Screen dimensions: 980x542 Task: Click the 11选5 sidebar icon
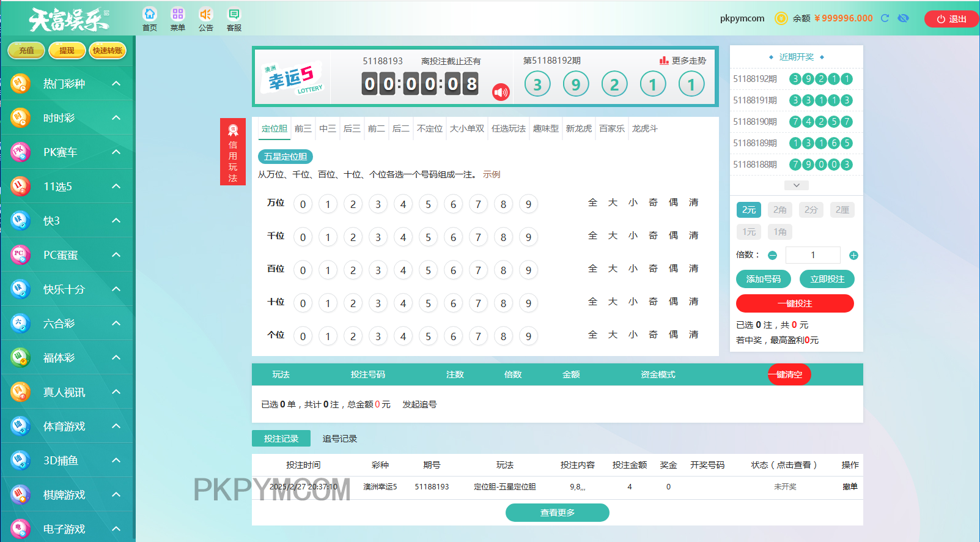click(20, 186)
